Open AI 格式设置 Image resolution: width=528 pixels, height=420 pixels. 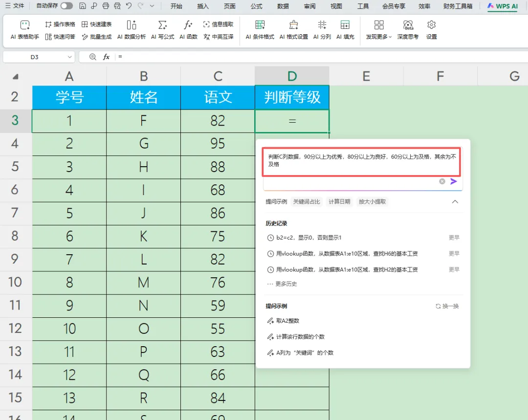pyautogui.click(x=294, y=30)
